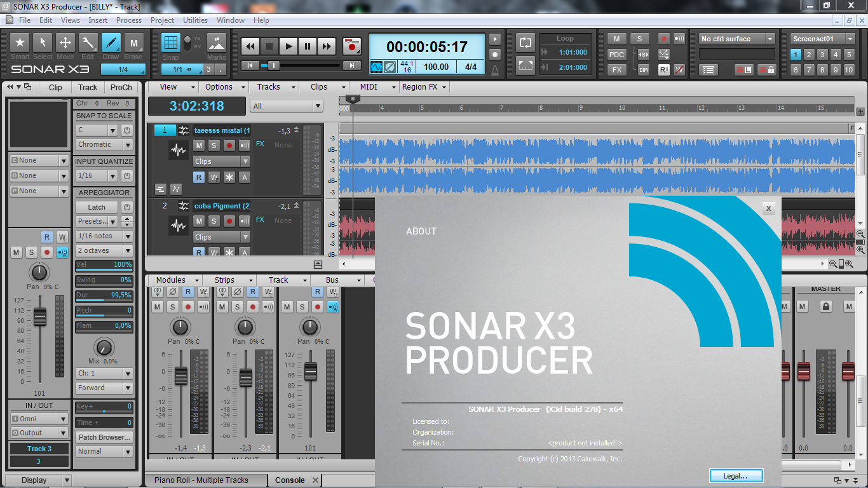The image size is (868, 488).
Task: Click the arpeggiator Latch button
Action: [97, 207]
